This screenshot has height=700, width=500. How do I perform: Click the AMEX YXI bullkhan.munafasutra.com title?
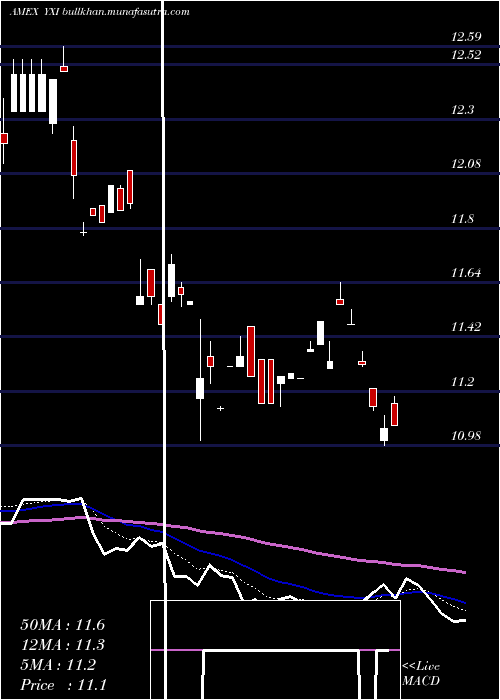[100, 12]
